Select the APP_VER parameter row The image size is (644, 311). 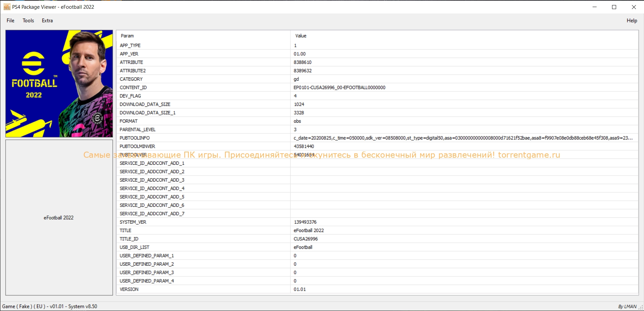(x=129, y=54)
